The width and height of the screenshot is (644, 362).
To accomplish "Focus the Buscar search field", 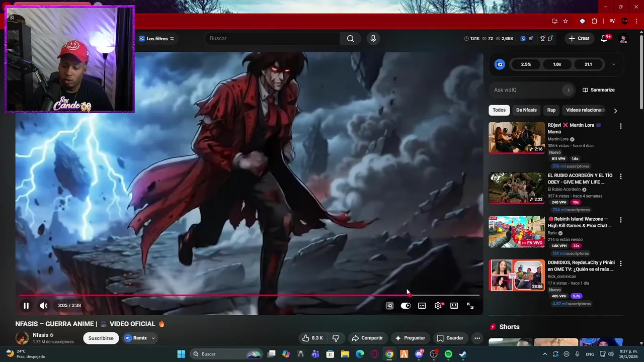I will [272, 39].
